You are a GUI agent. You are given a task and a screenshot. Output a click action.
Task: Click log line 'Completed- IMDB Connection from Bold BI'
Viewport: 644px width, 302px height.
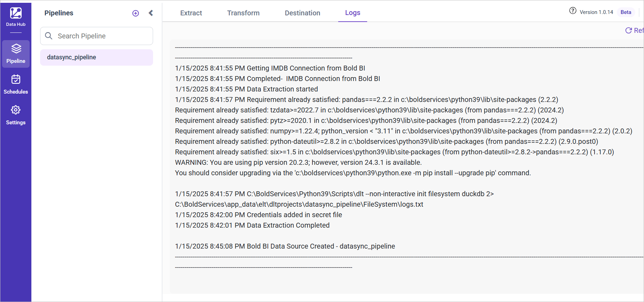pos(278,79)
